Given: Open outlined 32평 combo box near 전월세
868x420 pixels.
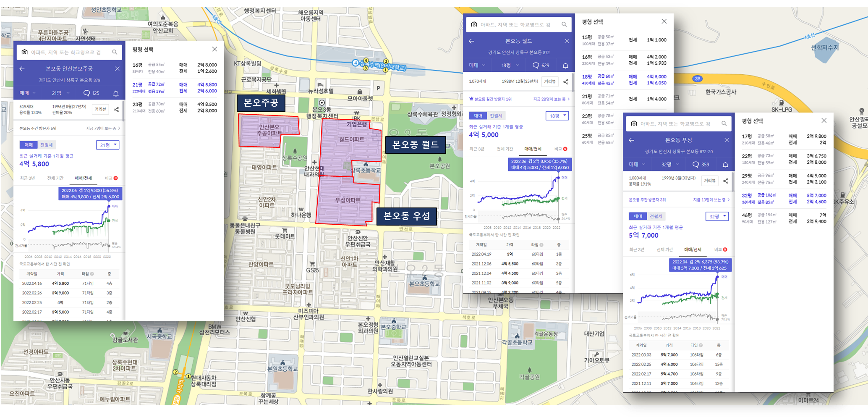Looking at the screenshot, I should click(717, 216).
